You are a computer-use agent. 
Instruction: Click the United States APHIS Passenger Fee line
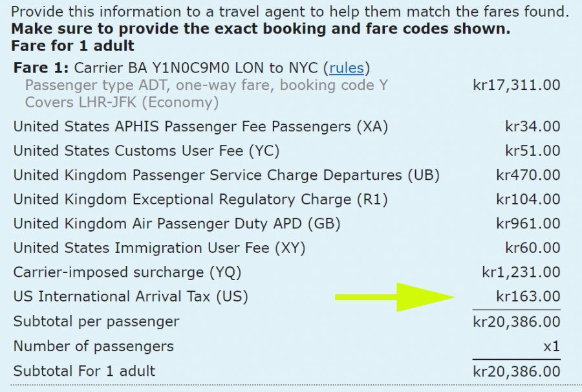[200, 127]
